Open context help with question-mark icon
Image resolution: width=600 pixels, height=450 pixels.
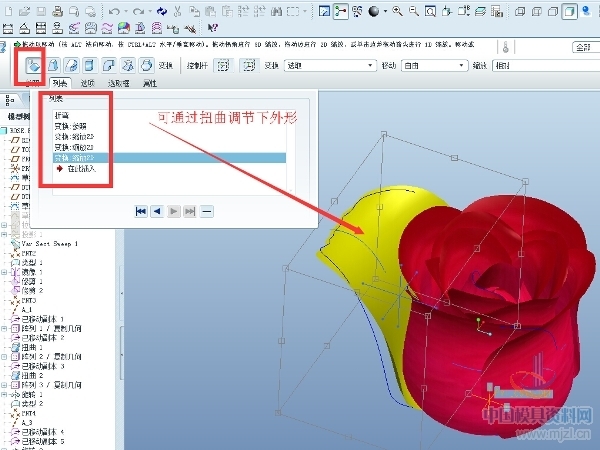pos(213,28)
